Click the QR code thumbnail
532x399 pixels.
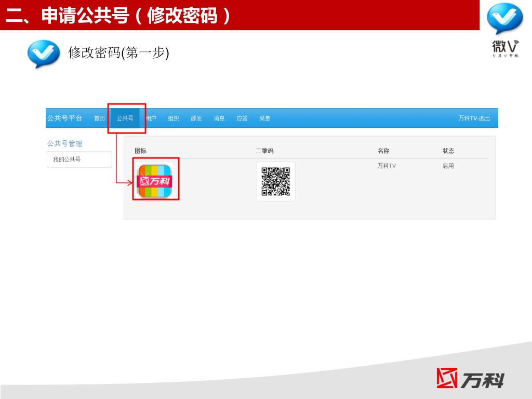coord(275,181)
